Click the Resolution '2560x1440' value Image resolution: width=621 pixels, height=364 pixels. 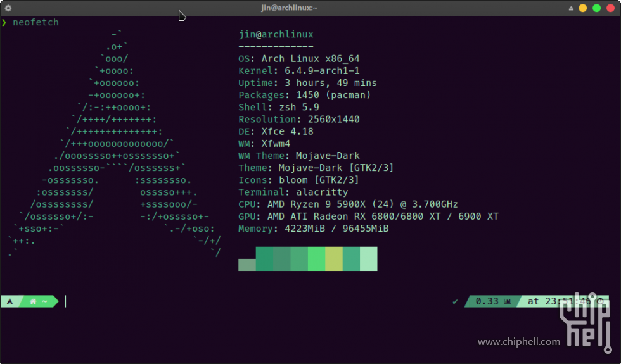pos(334,120)
